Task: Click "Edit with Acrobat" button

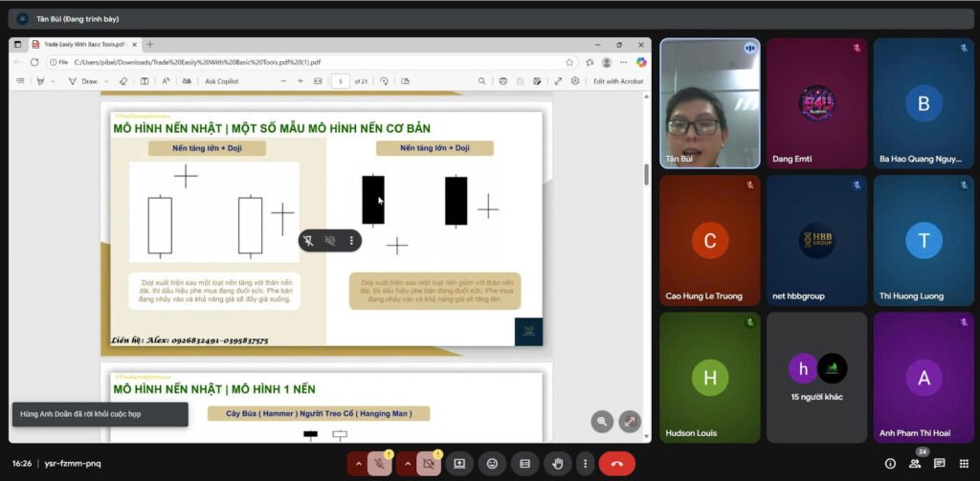Action: click(618, 81)
